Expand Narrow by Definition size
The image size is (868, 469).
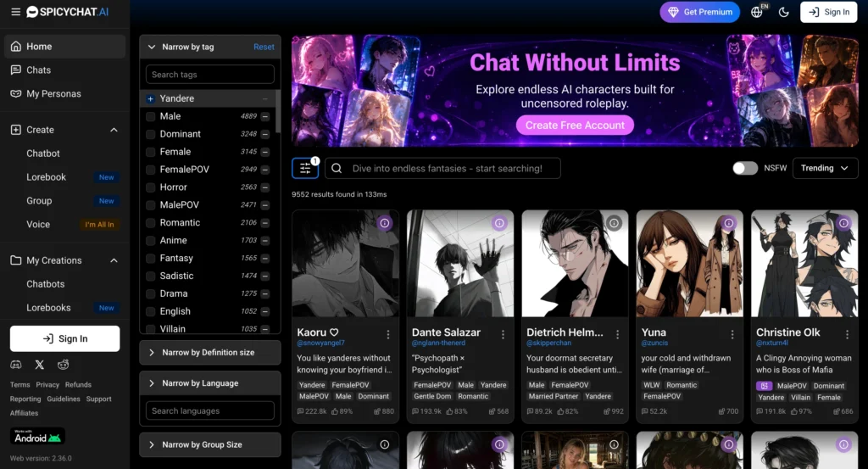pos(210,352)
